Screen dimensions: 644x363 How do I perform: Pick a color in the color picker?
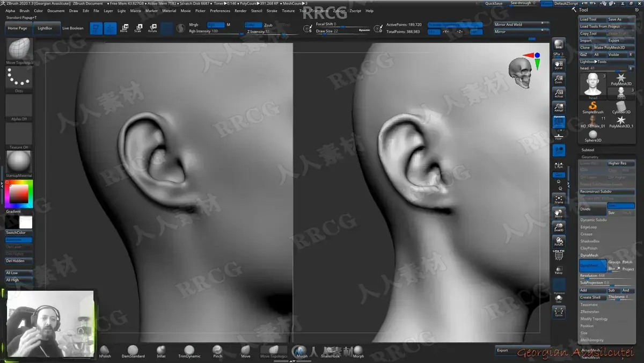click(x=19, y=194)
